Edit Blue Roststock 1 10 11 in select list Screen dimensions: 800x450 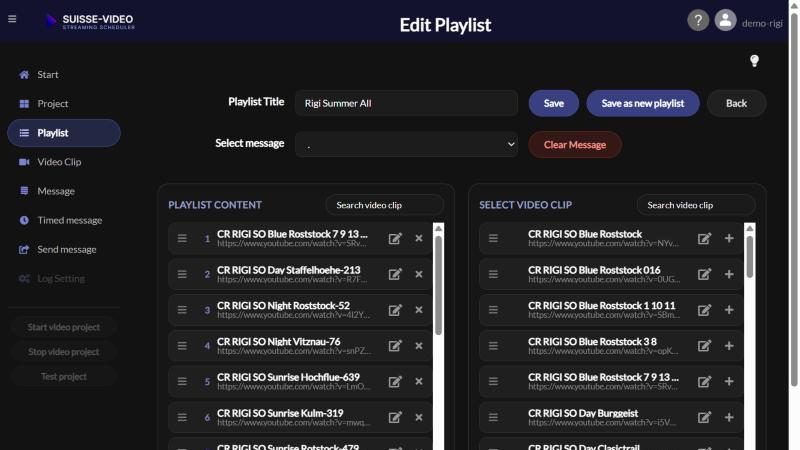click(x=704, y=310)
